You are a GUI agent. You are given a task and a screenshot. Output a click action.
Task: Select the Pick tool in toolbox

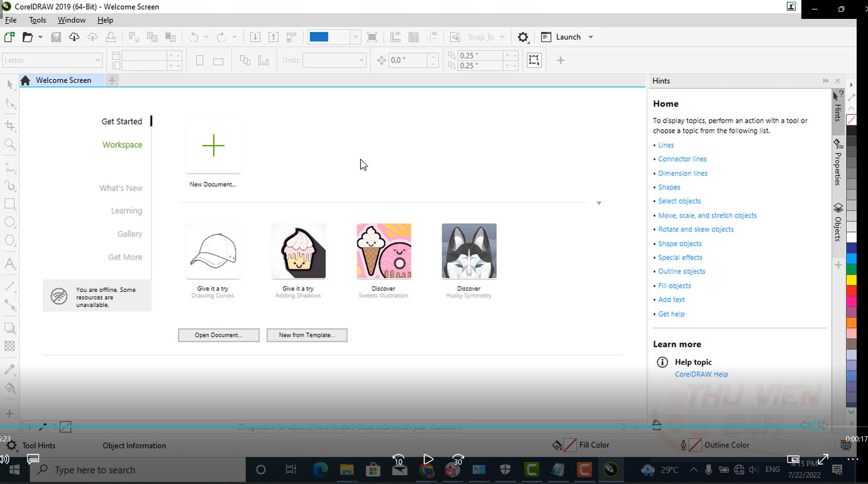pyautogui.click(x=10, y=85)
